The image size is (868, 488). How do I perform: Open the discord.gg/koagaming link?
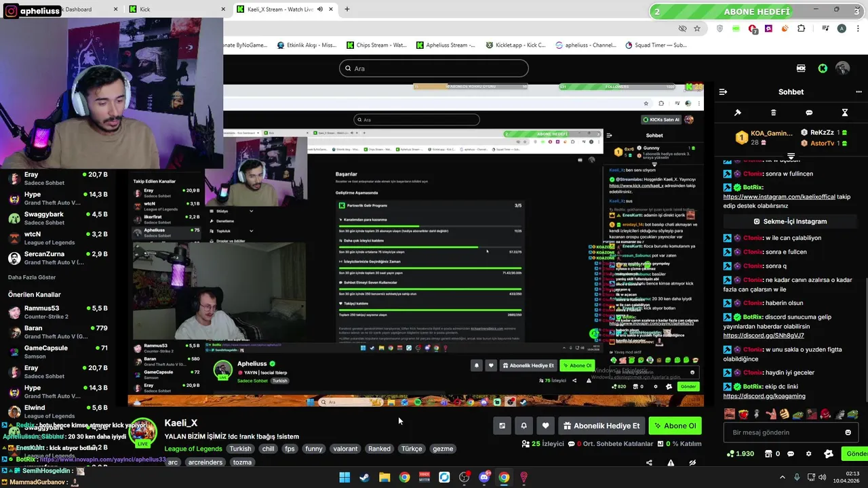[764, 396]
